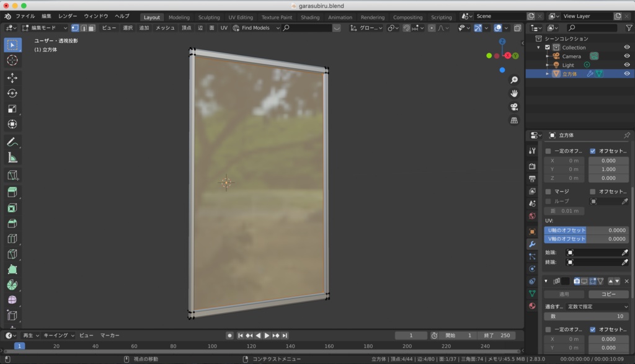Click the outliner search field
Viewport: 635px width, 364px height.
click(592, 28)
